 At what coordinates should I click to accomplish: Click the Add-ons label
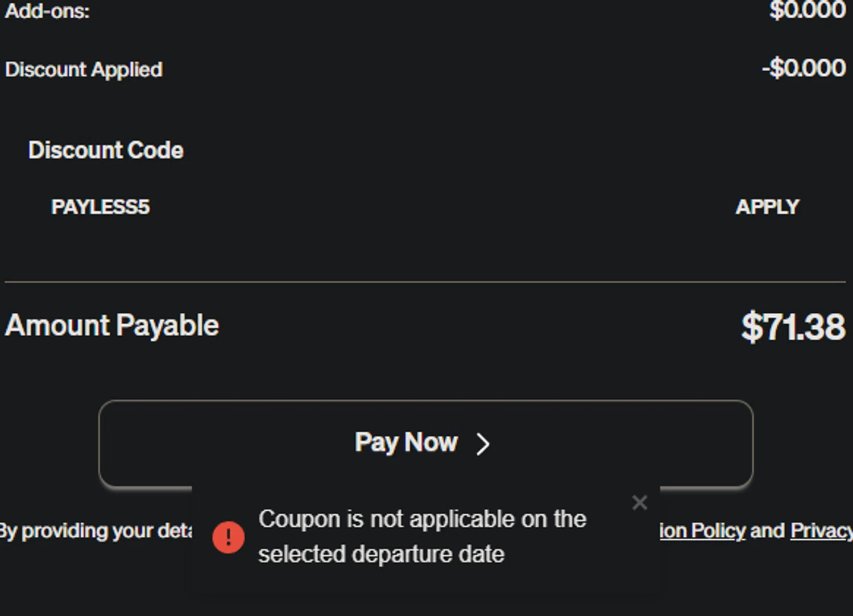[47, 11]
